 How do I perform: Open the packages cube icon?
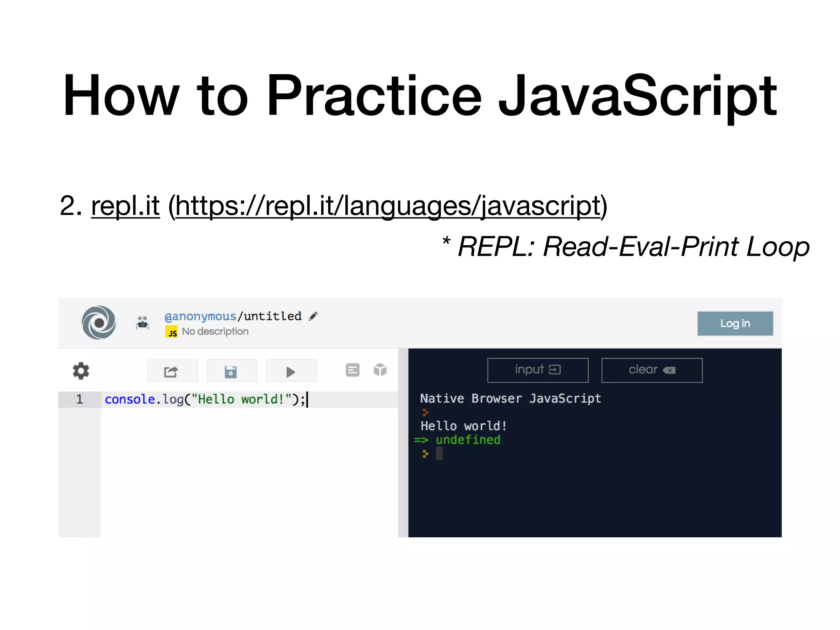click(x=380, y=370)
